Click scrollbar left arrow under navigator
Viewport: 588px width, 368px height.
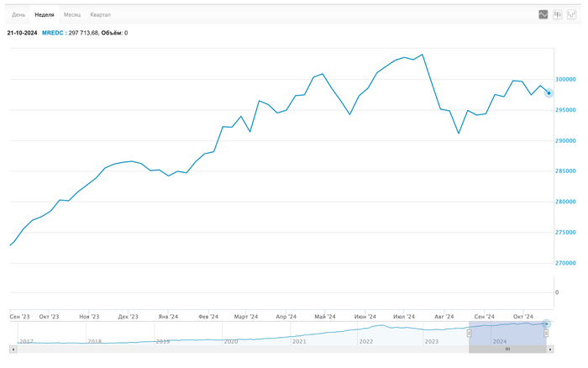[x=12, y=348]
